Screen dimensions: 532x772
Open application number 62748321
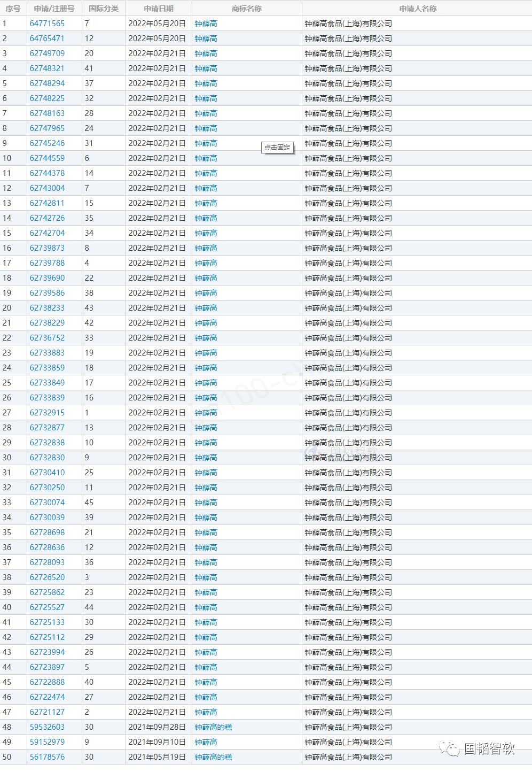tap(47, 68)
